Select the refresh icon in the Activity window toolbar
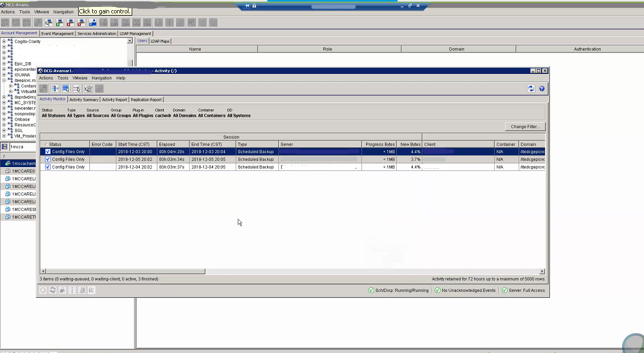The image size is (644, 353). (531, 88)
